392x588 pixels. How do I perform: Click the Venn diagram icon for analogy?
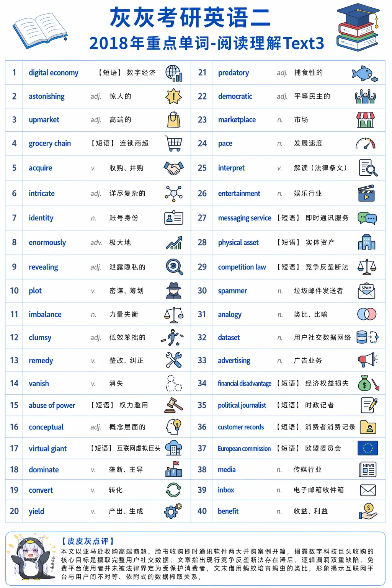click(367, 314)
